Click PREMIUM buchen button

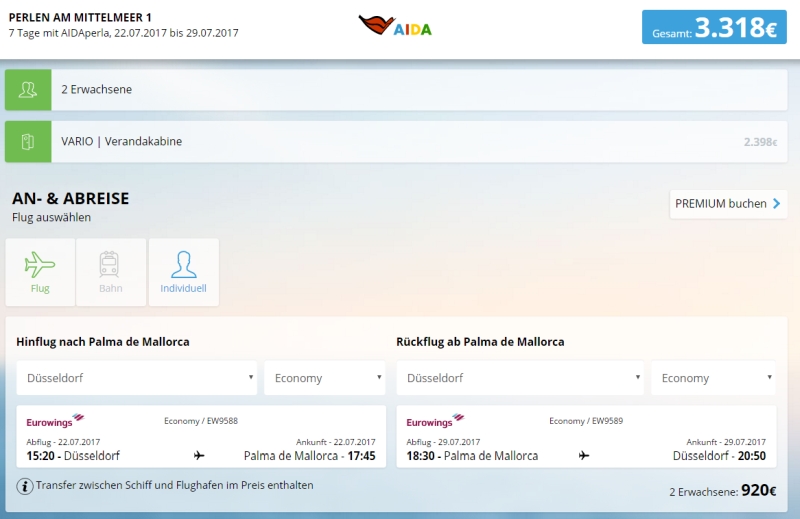[x=728, y=204]
